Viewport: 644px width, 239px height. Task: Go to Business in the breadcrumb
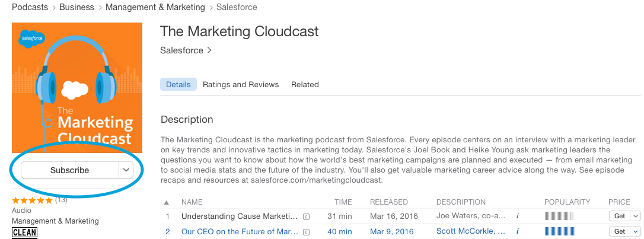point(77,7)
